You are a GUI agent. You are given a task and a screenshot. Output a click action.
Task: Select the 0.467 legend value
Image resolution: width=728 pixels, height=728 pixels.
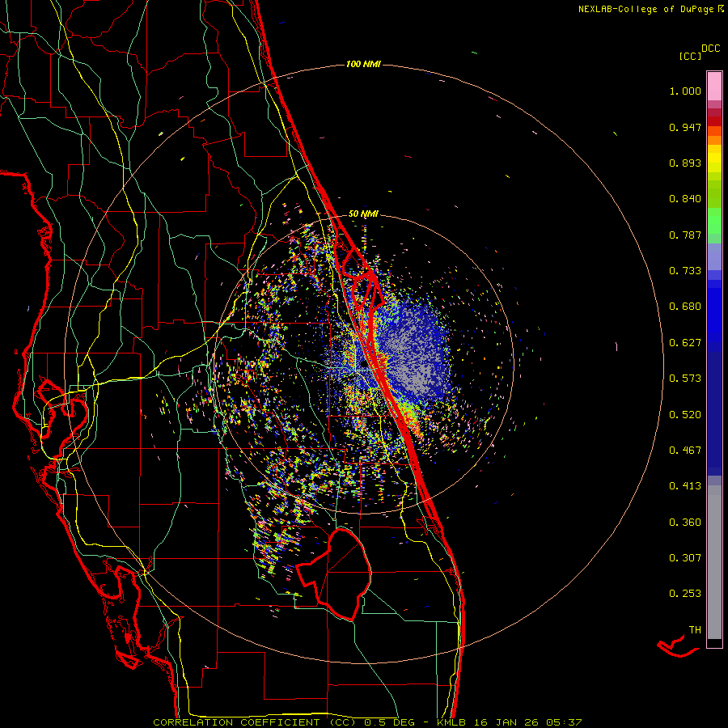tap(685, 451)
